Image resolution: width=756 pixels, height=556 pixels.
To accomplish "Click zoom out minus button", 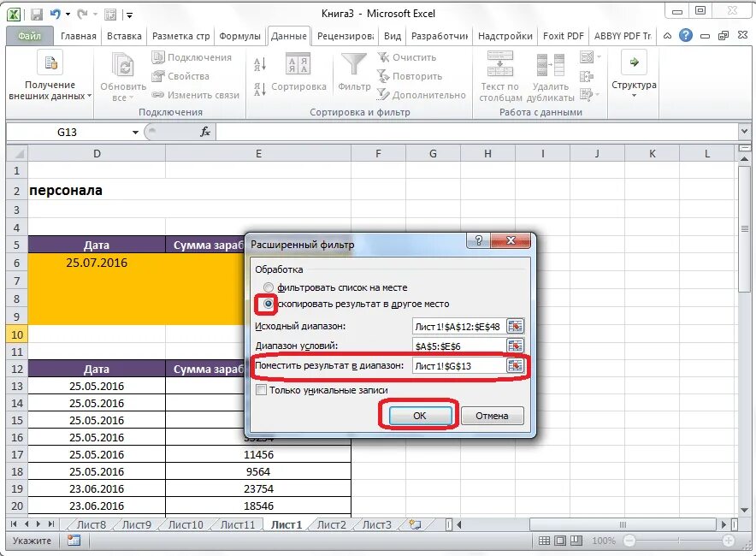I will (x=629, y=541).
